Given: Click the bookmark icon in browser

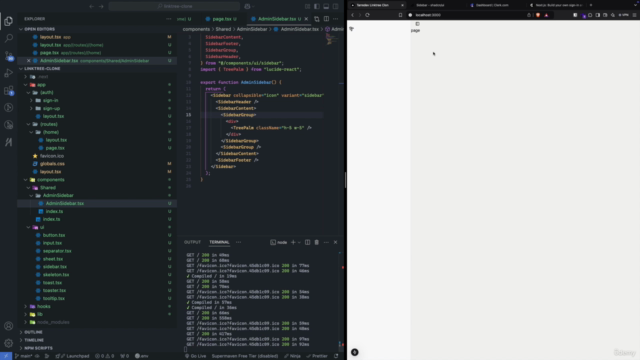Looking at the screenshot, I should pos(400,15).
